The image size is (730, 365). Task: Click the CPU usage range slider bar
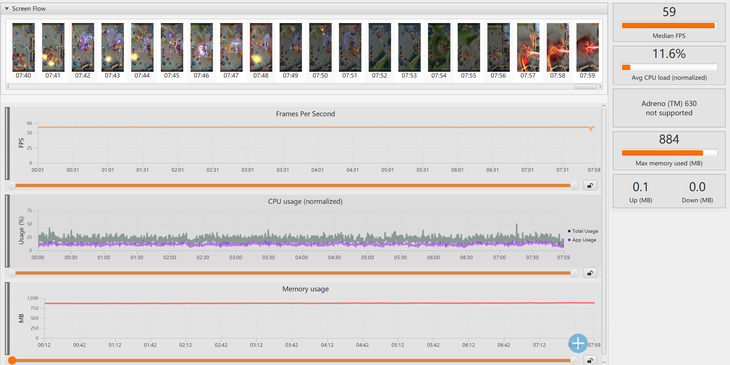293,273
